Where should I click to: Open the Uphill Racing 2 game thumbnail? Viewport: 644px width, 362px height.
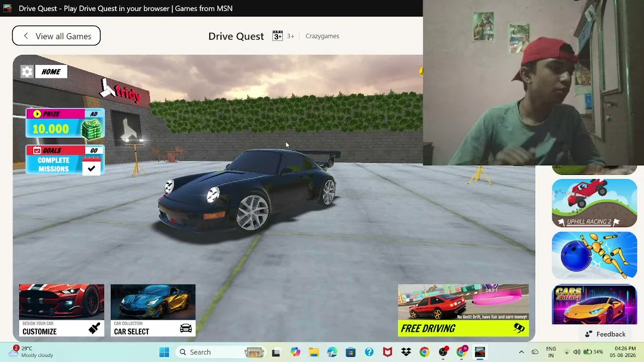pyautogui.click(x=594, y=203)
